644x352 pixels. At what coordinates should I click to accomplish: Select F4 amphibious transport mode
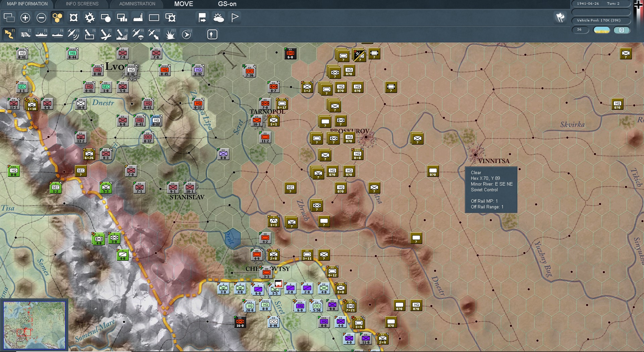[x=57, y=34]
